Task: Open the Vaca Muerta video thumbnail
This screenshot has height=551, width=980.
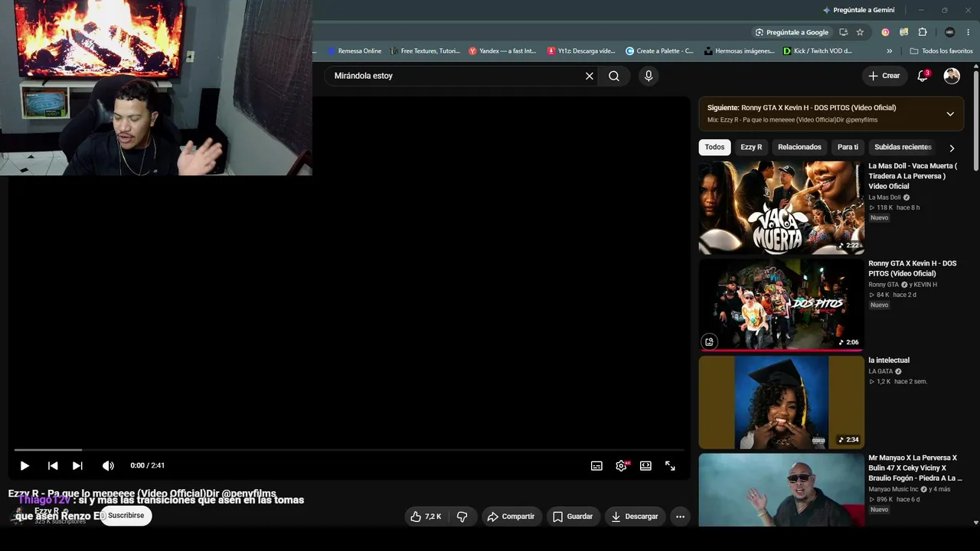Action: tap(781, 207)
